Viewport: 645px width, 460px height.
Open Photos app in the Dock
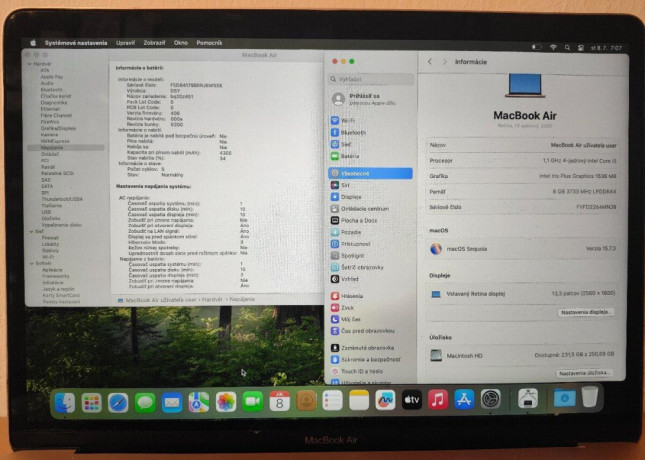[x=226, y=402]
